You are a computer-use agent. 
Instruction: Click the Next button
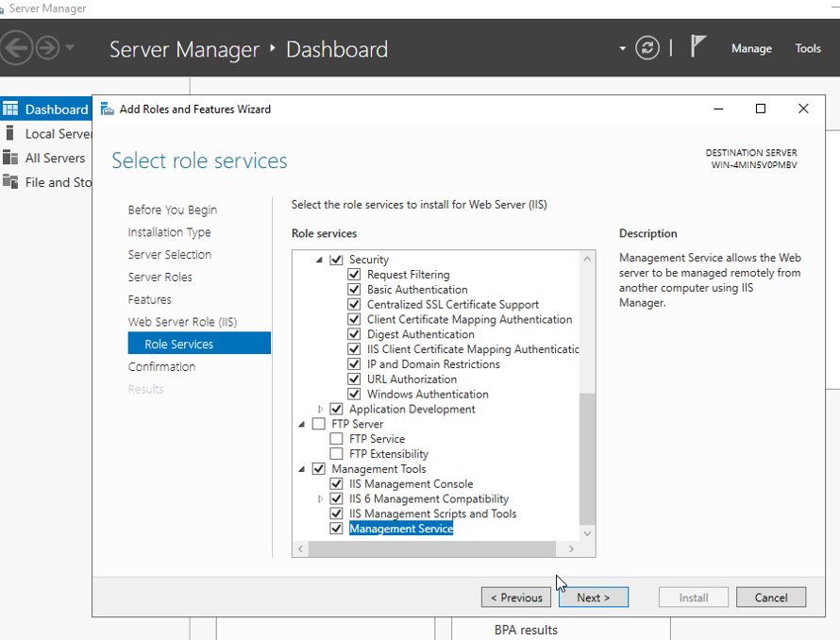pos(593,598)
